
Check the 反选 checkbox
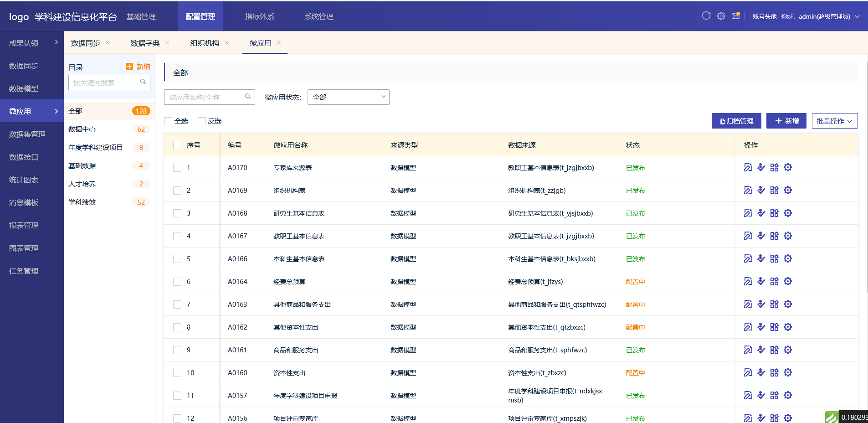tap(202, 121)
